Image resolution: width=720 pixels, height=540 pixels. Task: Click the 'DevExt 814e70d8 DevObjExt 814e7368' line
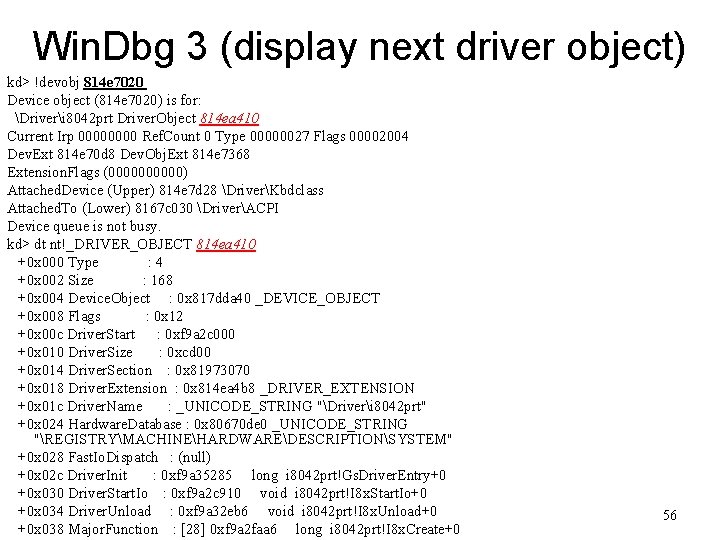[x=129, y=154]
